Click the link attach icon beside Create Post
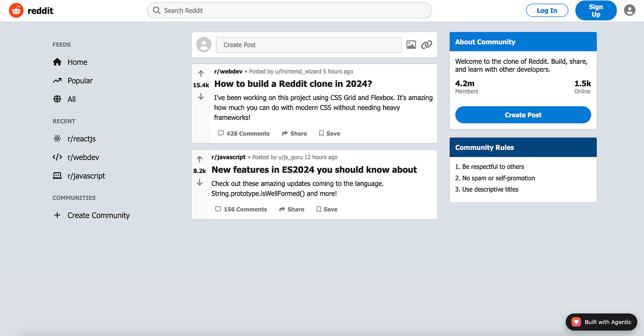The width and height of the screenshot is (644, 336). (x=426, y=45)
